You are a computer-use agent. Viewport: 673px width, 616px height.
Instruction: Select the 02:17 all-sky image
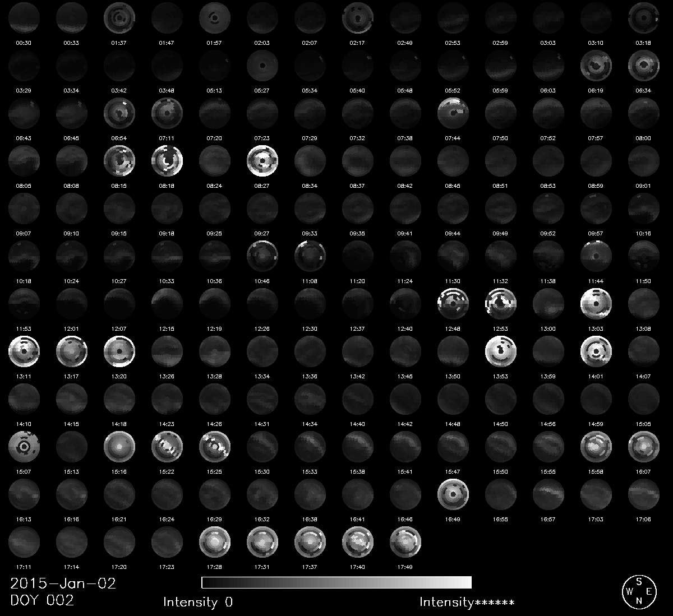358,18
